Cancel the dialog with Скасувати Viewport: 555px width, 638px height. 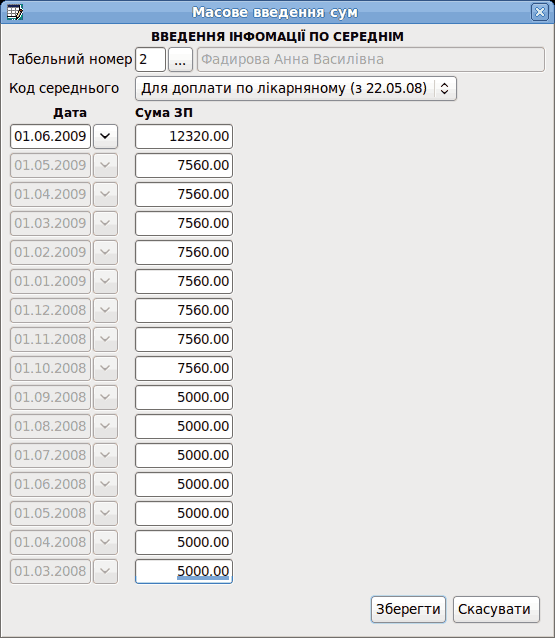[496, 610]
